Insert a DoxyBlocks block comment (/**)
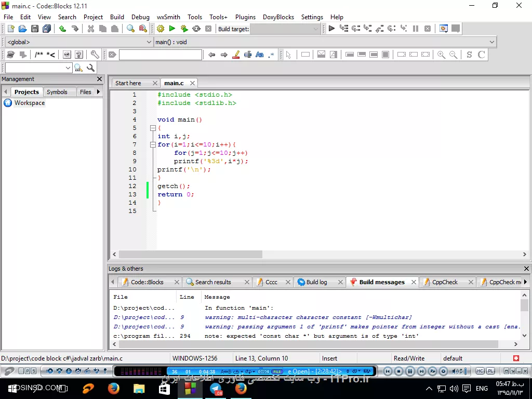The image size is (532, 399). pyautogui.click(x=38, y=55)
